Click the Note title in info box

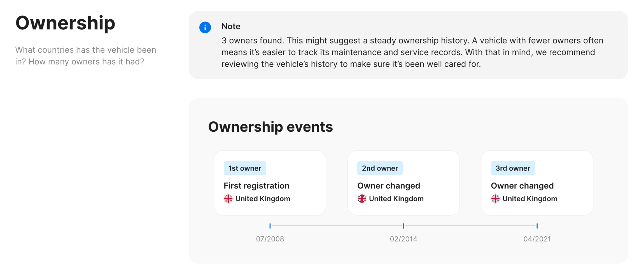click(x=231, y=26)
